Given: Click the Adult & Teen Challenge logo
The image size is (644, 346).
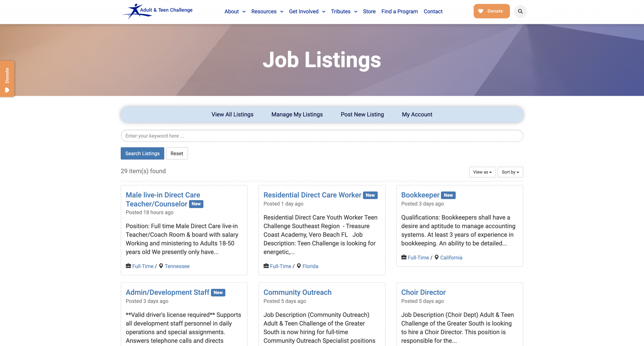Looking at the screenshot, I should [x=158, y=11].
